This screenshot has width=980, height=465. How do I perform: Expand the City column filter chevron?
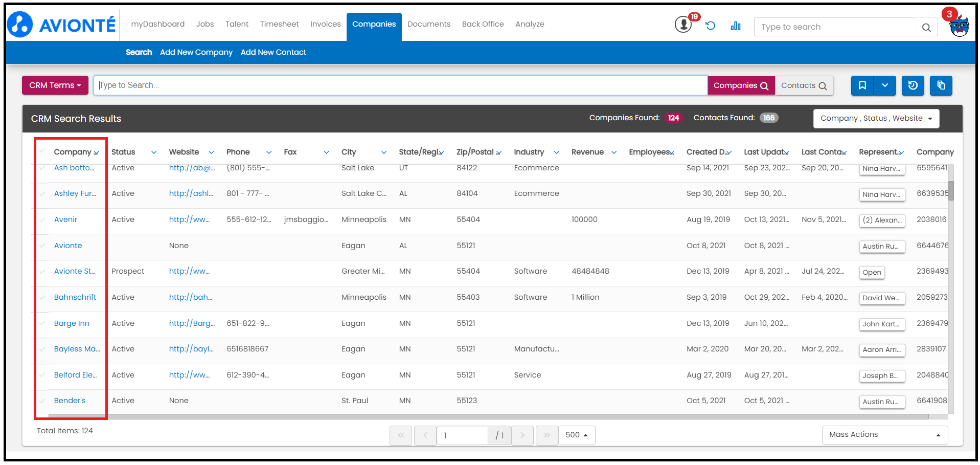(384, 152)
